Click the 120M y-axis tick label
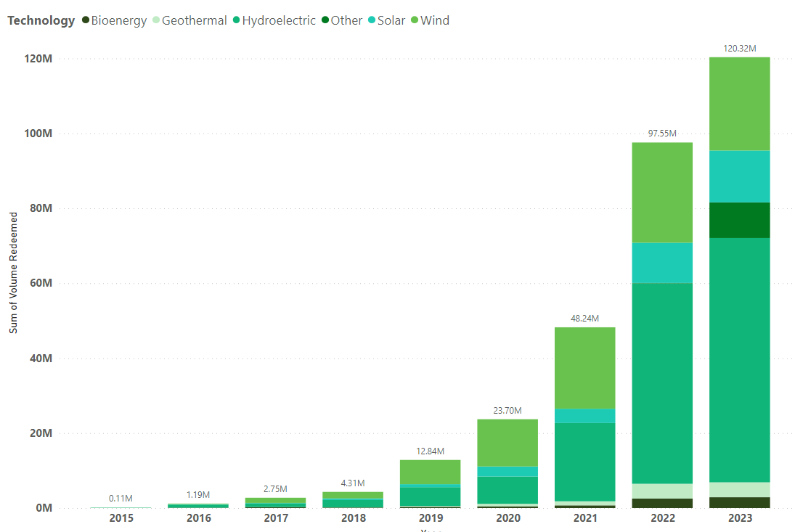Screen dimensions: 795x532 (x=38, y=59)
